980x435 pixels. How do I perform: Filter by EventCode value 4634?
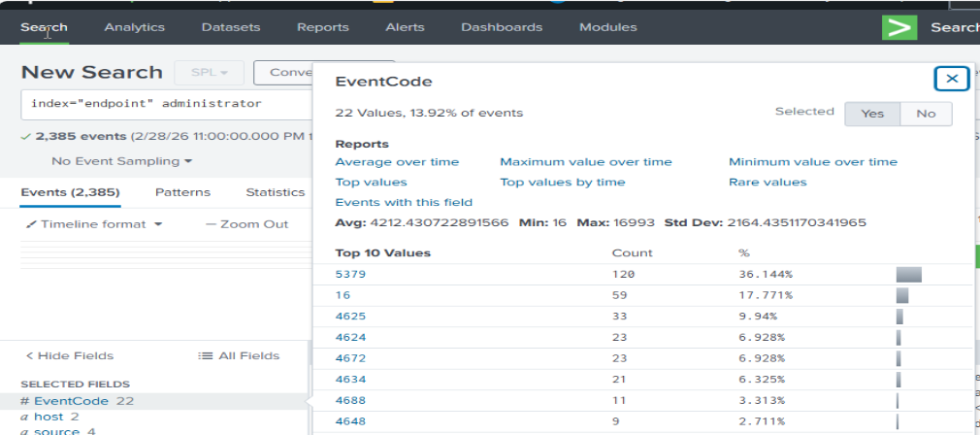click(x=350, y=380)
